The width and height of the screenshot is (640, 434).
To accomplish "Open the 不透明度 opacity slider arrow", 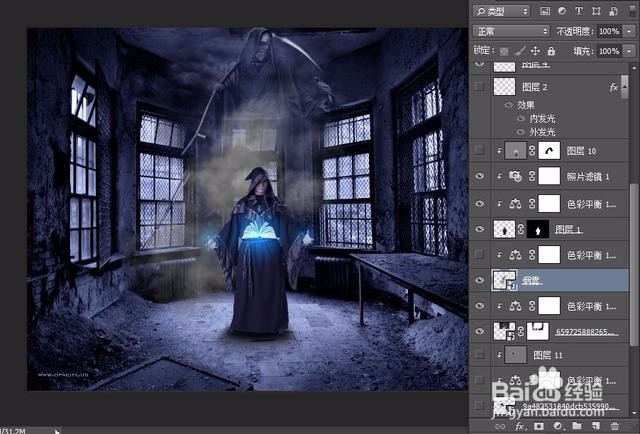I will click(x=629, y=31).
